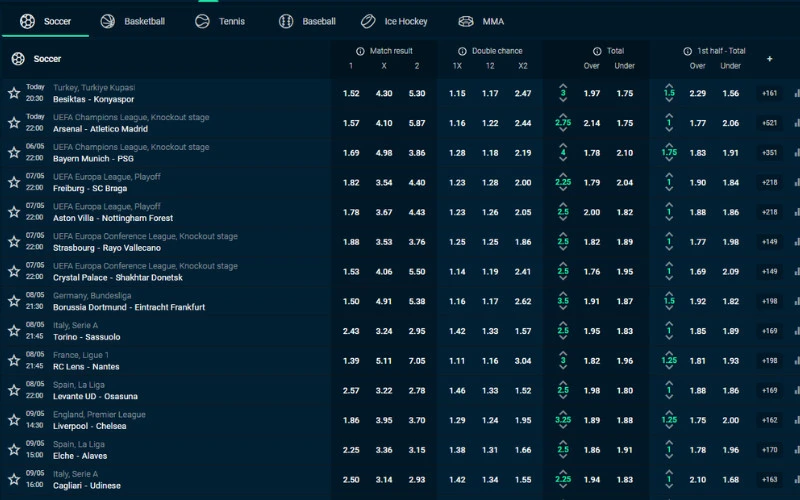Pick PSG win odds 3.86

click(x=417, y=153)
